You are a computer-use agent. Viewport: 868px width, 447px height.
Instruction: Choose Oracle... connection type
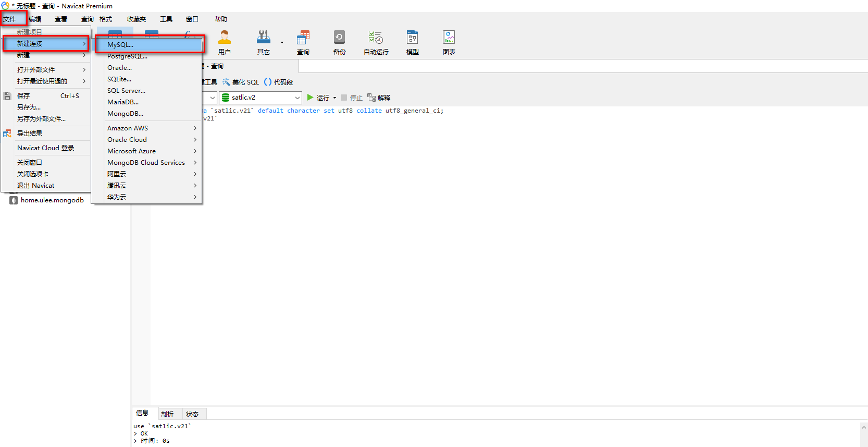(147, 68)
